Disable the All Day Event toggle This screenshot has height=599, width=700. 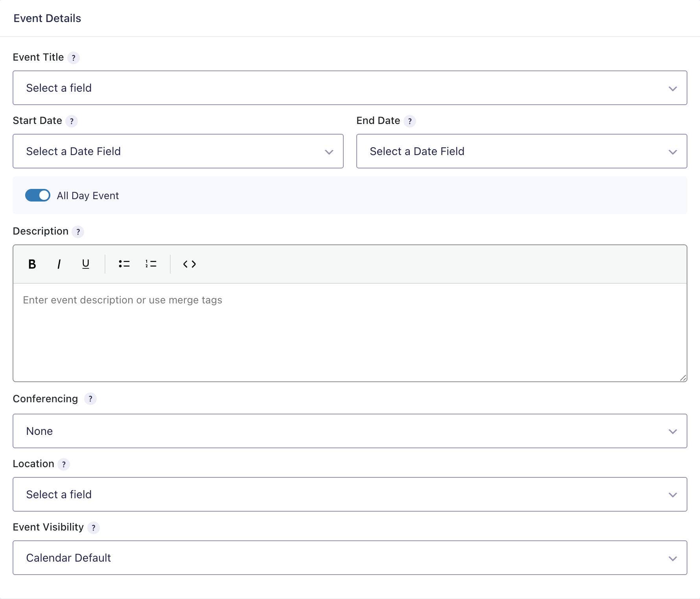point(38,196)
